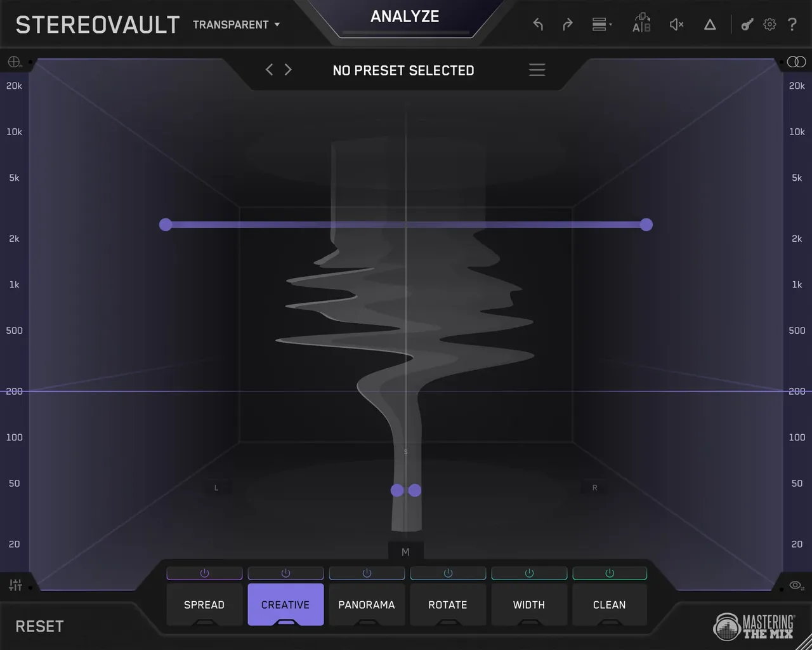Viewport: 812px width, 650px height.
Task: Click the left purple dot near 50 Hz
Action: click(397, 490)
